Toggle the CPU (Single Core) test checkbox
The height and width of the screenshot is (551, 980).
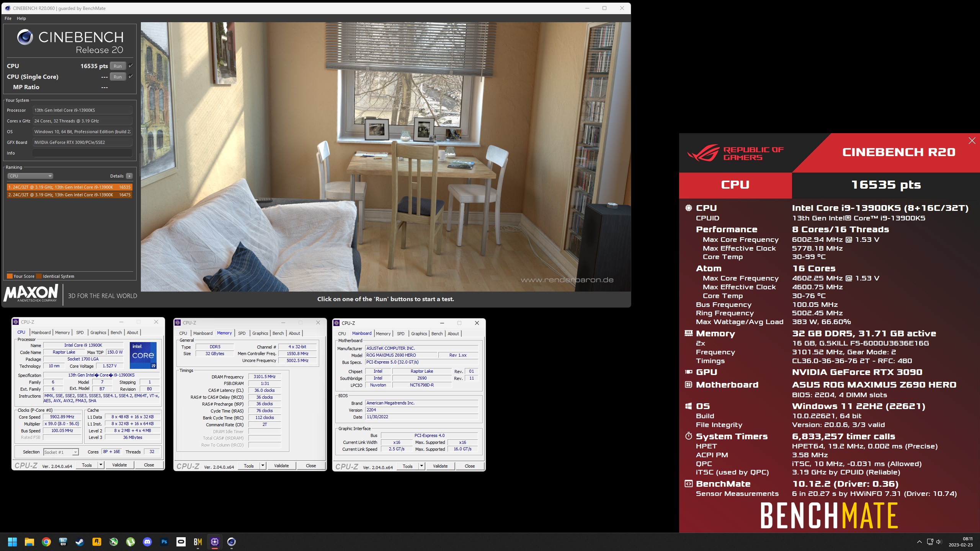131,77
